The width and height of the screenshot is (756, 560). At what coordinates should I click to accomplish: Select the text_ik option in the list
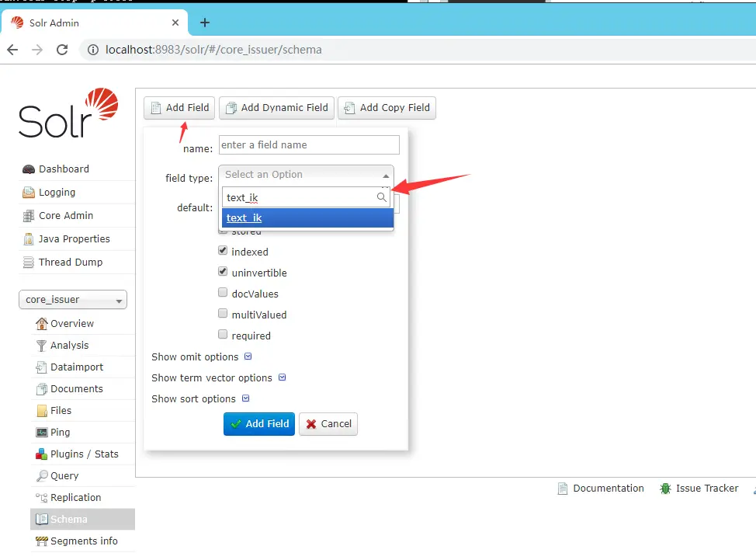(307, 218)
